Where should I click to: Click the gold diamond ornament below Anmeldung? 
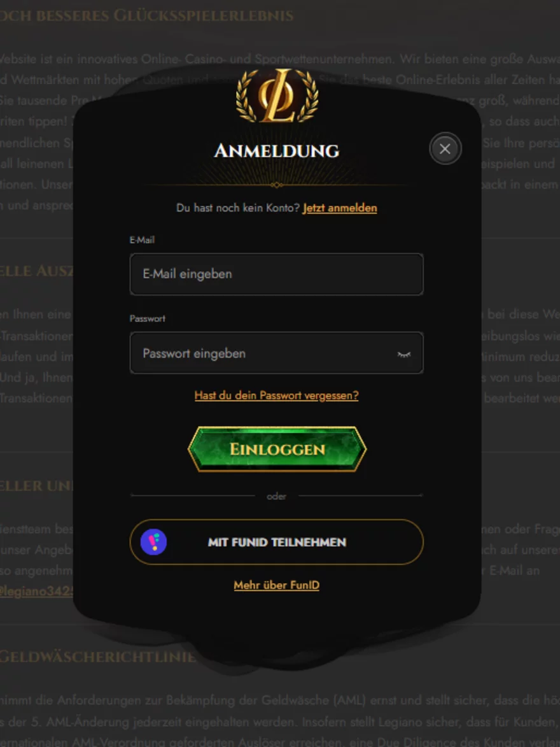point(276,185)
